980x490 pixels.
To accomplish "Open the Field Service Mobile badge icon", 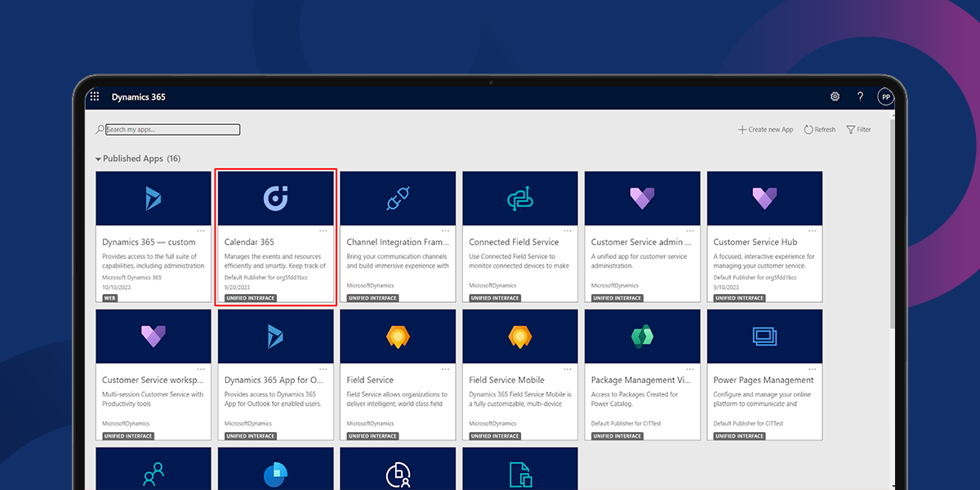I will coord(520,336).
